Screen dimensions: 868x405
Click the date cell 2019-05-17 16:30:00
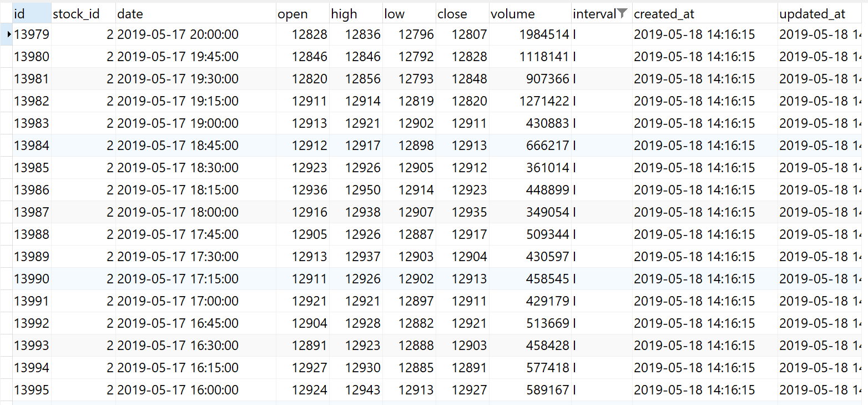[196, 346]
